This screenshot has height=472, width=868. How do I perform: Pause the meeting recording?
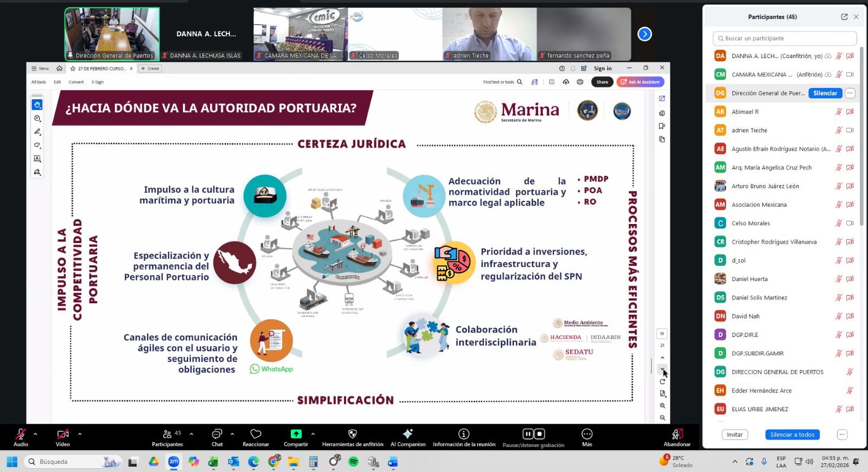point(527,434)
